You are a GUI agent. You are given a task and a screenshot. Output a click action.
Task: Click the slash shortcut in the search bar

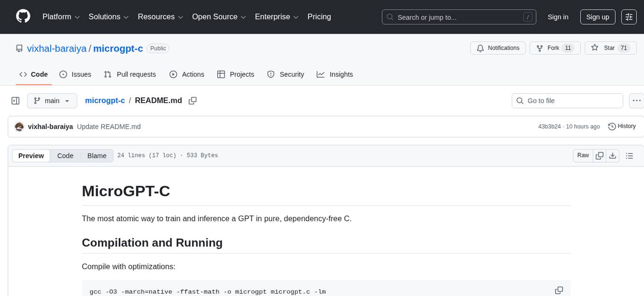pyautogui.click(x=528, y=17)
